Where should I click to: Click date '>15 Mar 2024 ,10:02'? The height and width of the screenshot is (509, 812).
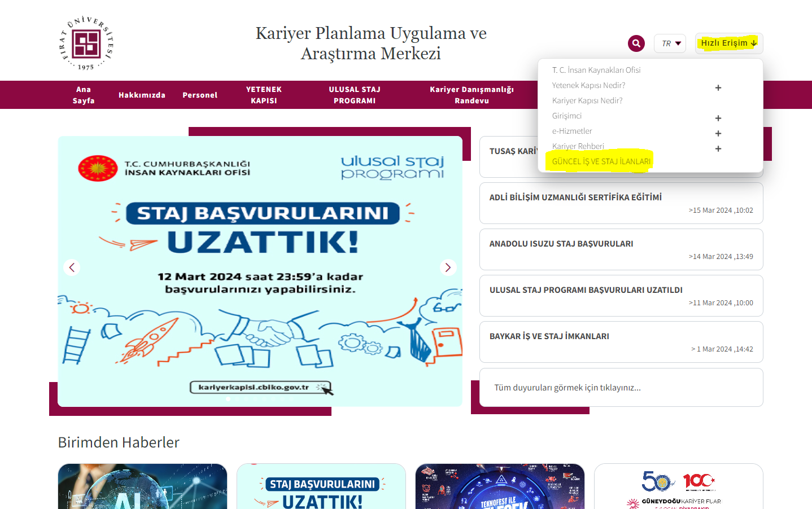721,210
